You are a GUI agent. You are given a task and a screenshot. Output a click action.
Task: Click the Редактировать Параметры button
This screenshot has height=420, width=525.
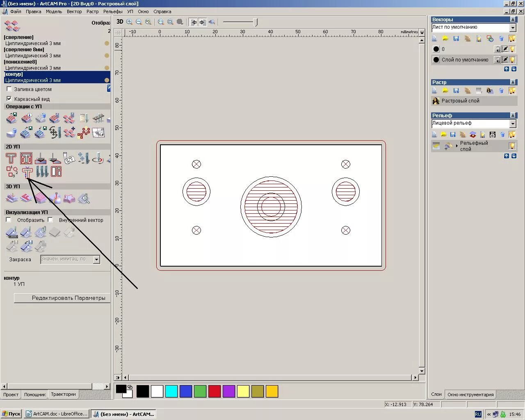coord(62,298)
